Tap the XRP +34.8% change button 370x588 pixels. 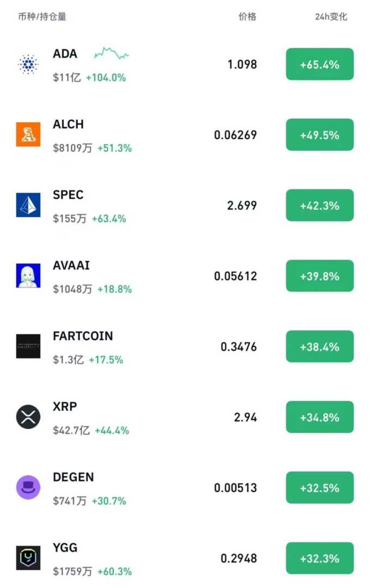click(x=320, y=417)
